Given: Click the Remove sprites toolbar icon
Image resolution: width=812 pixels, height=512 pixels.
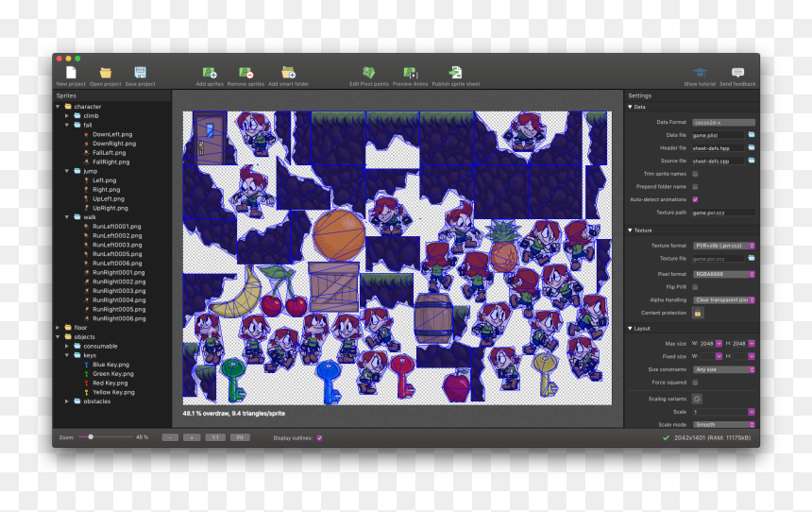Looking at the screenshot, I should (x=246, y=73).
